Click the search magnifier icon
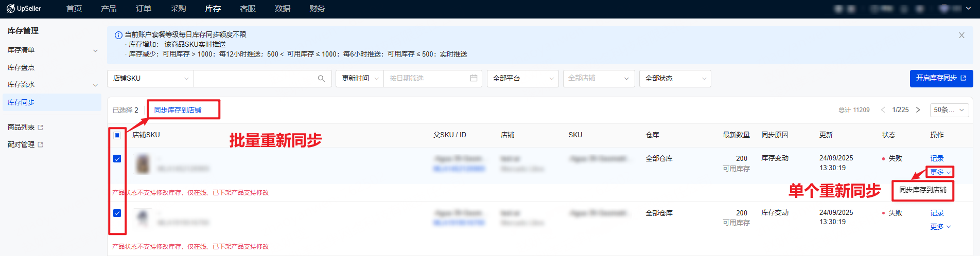The height and width of the screenshot is (256, 980). (321, 79)
